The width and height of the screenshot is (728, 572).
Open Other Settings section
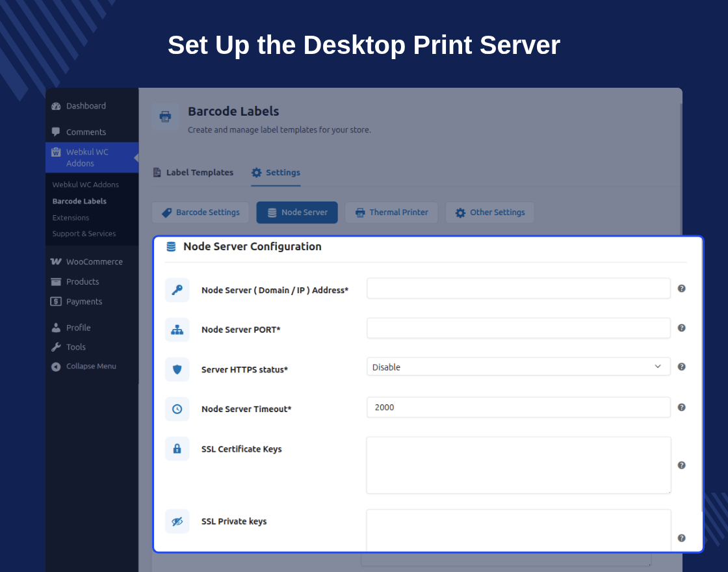click(x=490, y=213)
